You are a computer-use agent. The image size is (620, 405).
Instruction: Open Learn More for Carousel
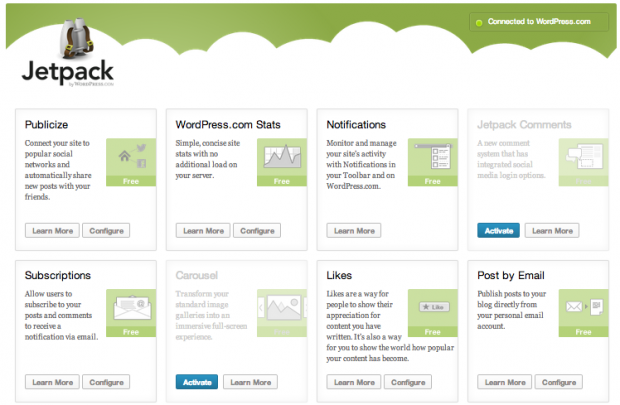[250, 382]
